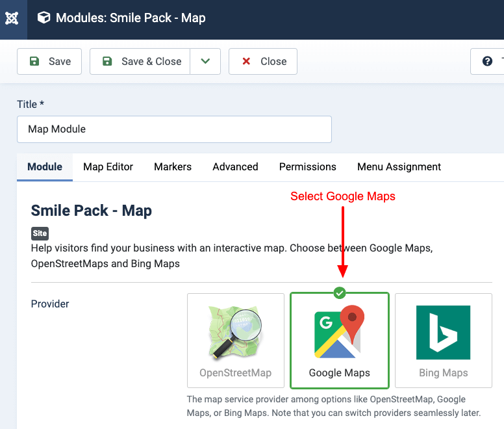Open the help question mark button
Viewport: 504px width, 429px height.
coord(487,61)
